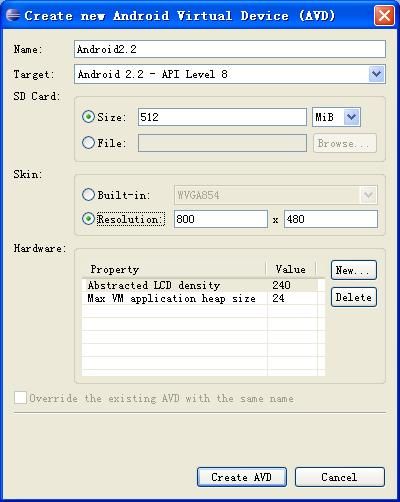Select the SD Card File radio button
This screenshot has width=400, height=502.
(88, 143)
